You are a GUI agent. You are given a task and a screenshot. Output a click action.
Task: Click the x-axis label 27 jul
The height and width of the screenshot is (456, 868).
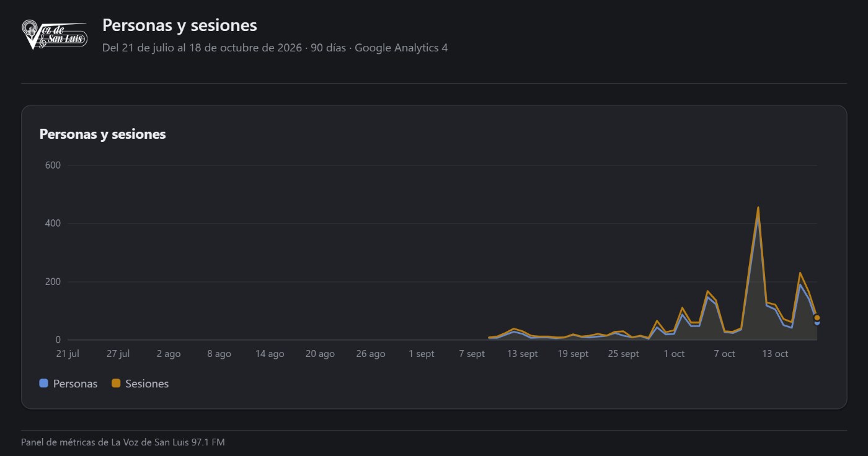[118, 354]
